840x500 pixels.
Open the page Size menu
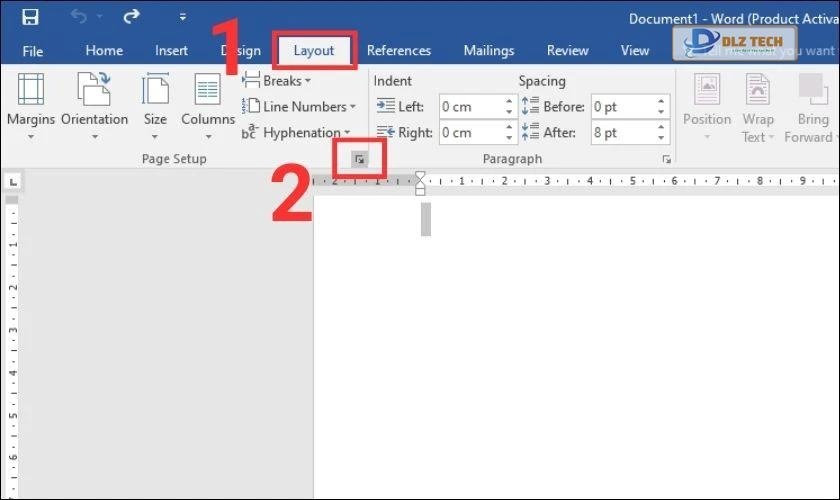click(155, 105)
